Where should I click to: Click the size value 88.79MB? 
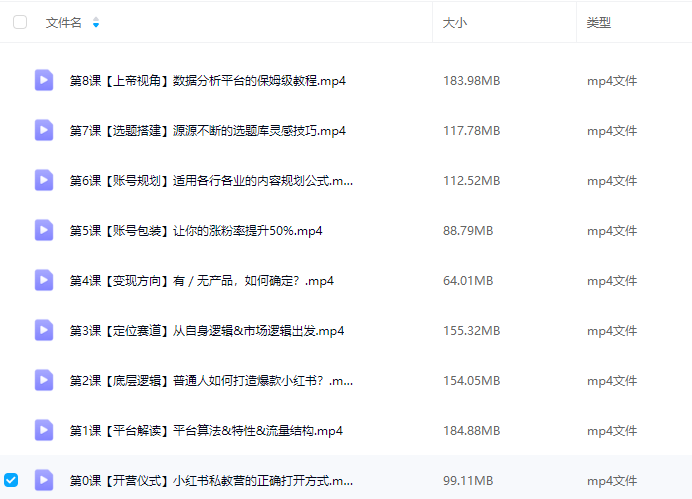coord(468,231)
